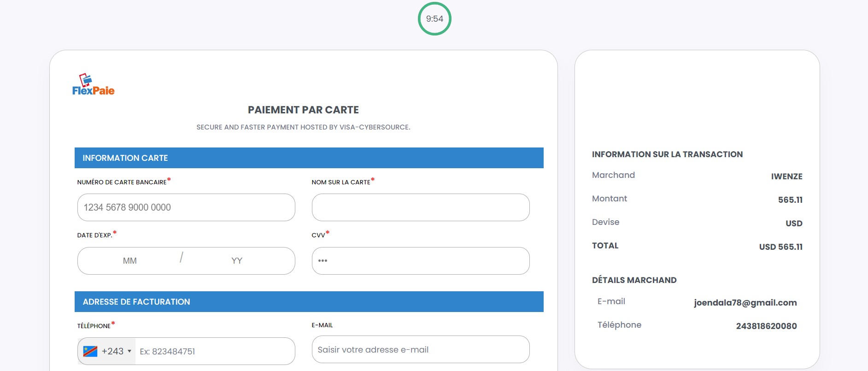Click the merchant email joendala78@gmail.com
The image size is (868, 371).
745,303
